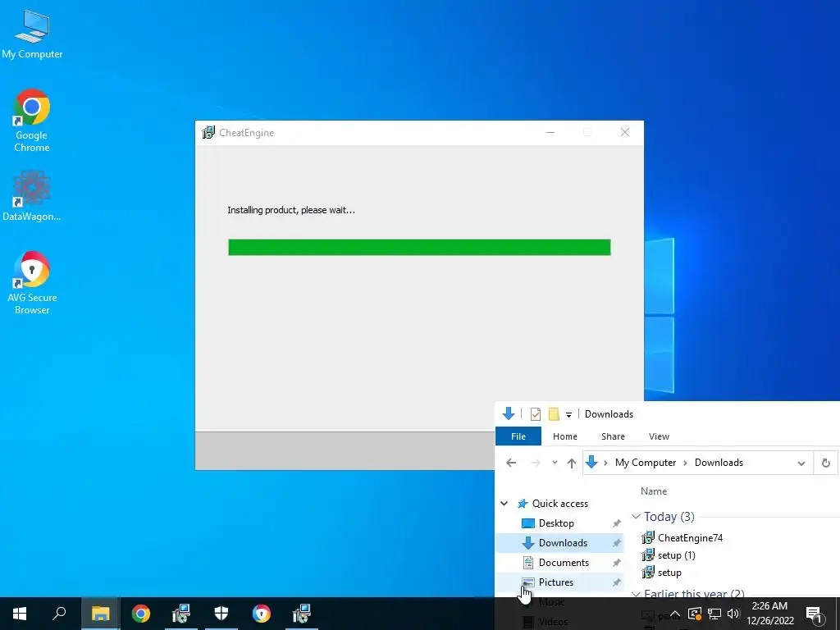Open the AVG Secure Browser desktop shortcut
This screenshot has height=630, width=840.
(x=32, y=282)
